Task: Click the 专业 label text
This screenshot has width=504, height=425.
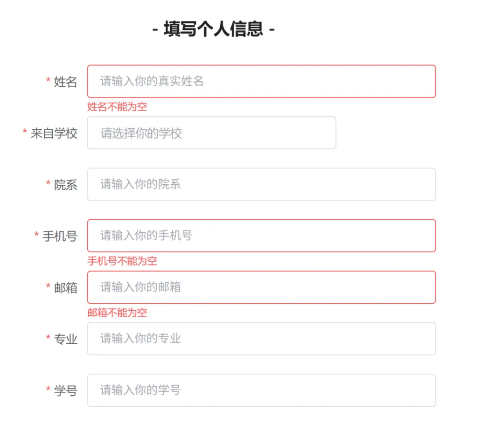Action: [65, 339]
